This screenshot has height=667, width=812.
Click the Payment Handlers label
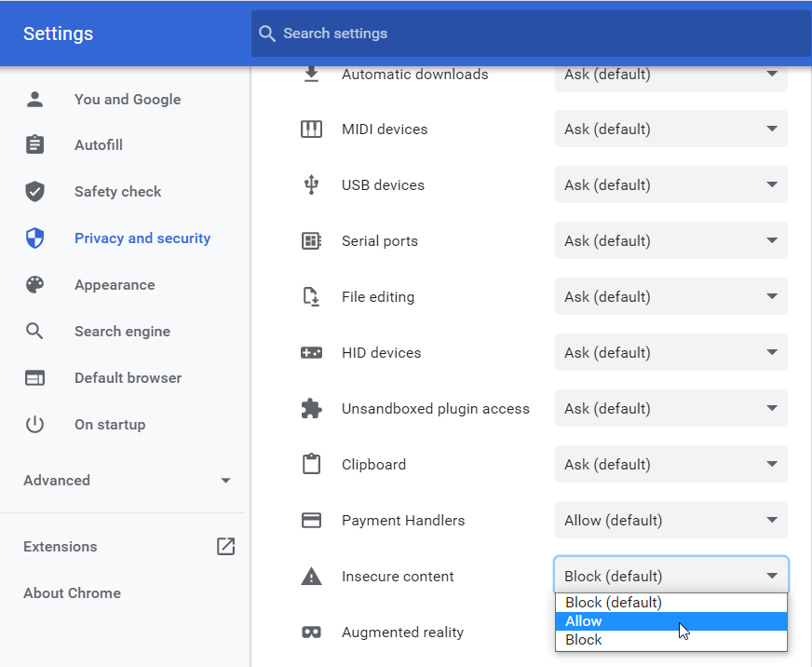(x=403, y=521)
